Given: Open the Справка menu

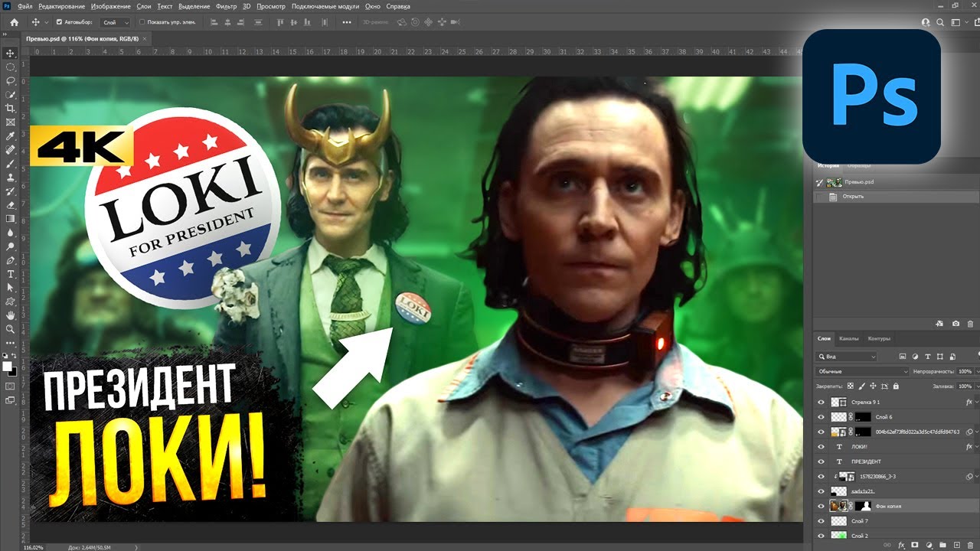Looking at the screenshot, I should click(x=398, y=6).
